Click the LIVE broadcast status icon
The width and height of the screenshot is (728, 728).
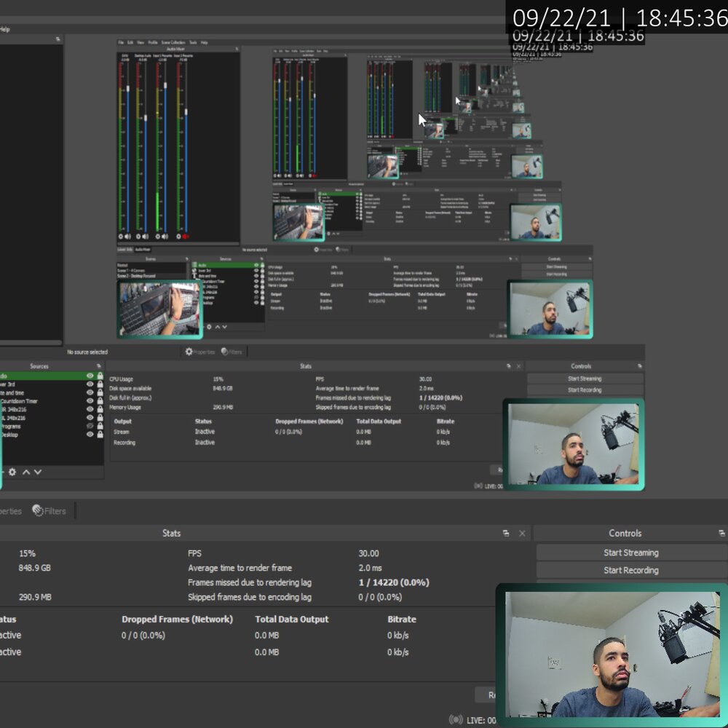click(x=456, y=720)
